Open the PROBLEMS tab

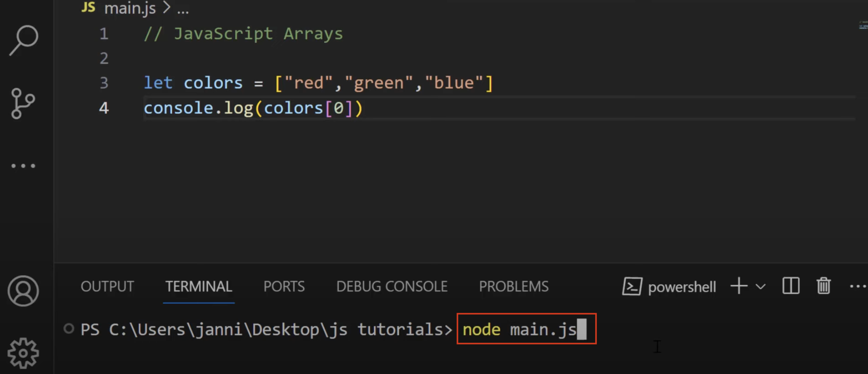[514, 286]
